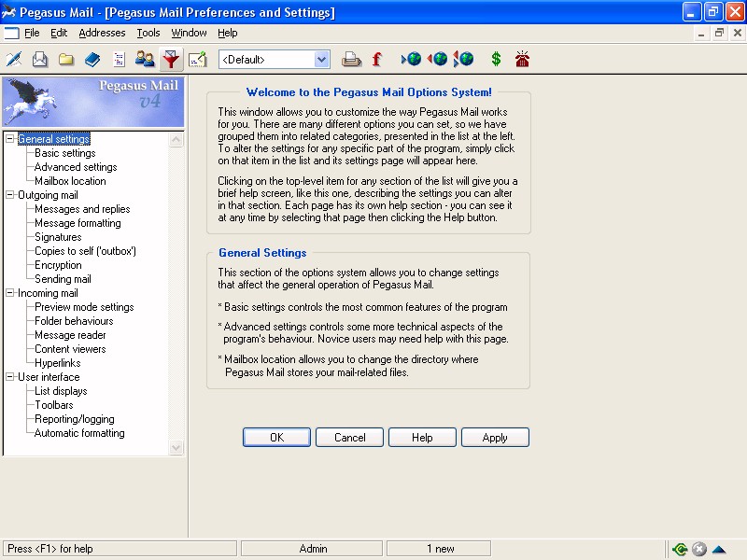The image size is (747, 560).
Task: Open the Hyperlinks settings page
Action: [x=58, y=363]
